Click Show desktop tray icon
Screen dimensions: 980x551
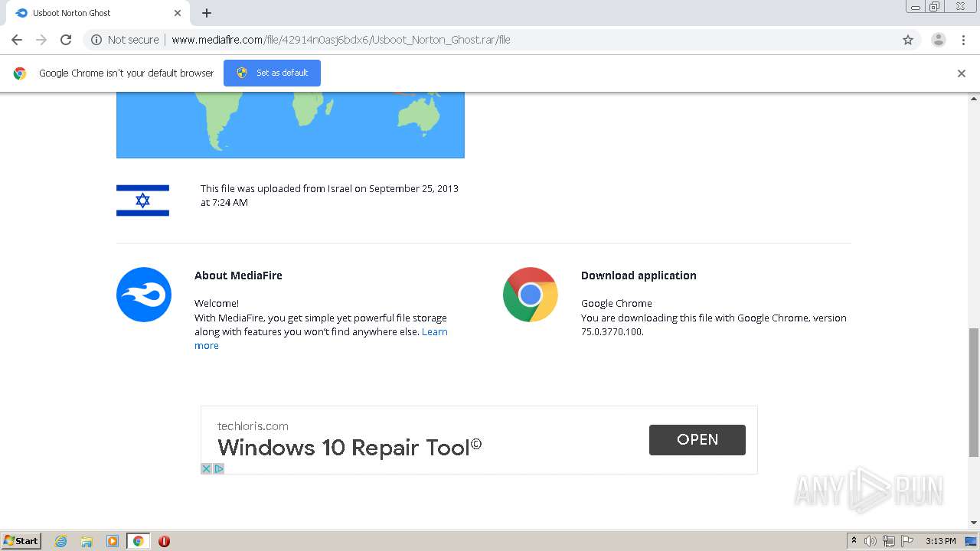tap(971, 541)
